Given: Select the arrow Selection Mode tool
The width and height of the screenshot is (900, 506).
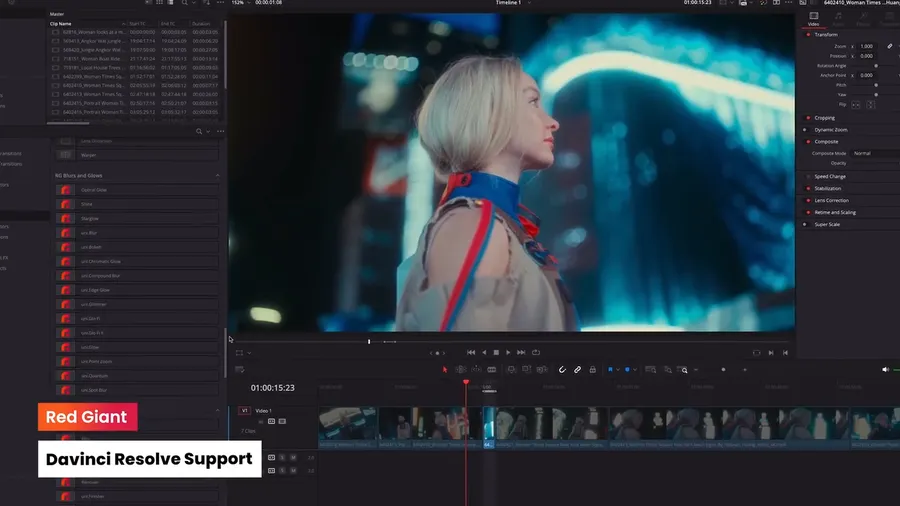Looking at the screenshot, I should point(445,369).
